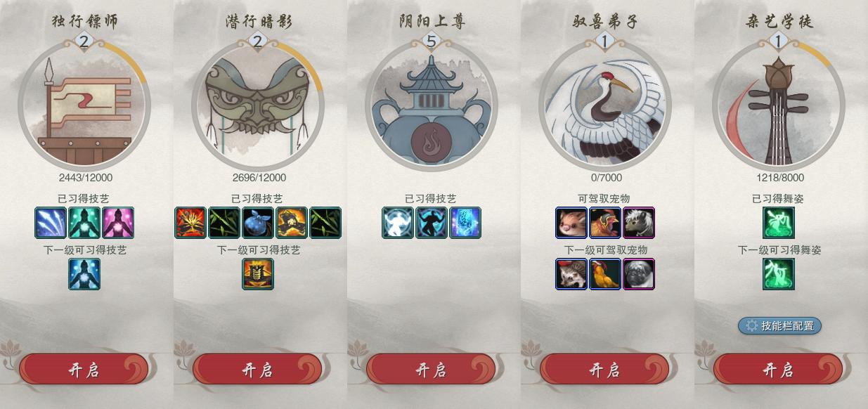Click 开启 under 独行镖师
This screenshot has width=868, height=409.
84,370
